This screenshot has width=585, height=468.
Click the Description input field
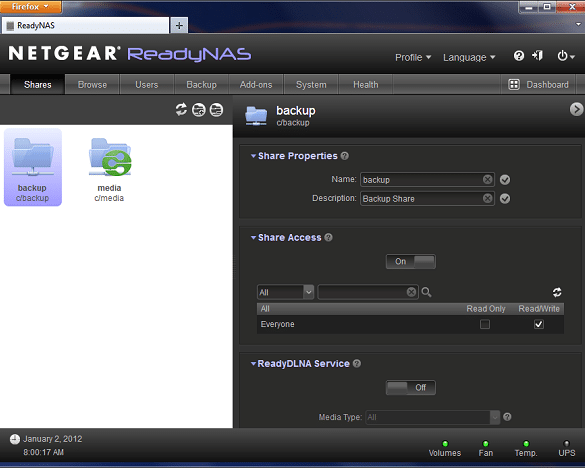coord(427,198)
